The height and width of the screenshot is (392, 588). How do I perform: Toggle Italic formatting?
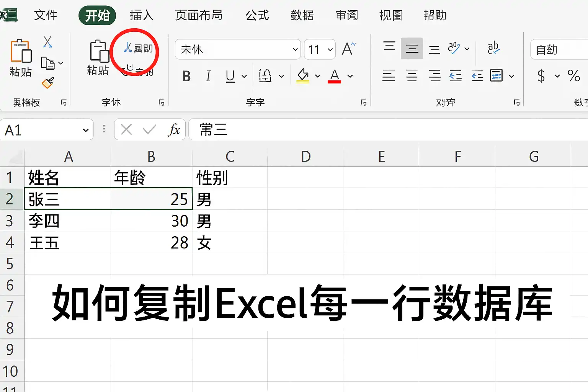208,76
